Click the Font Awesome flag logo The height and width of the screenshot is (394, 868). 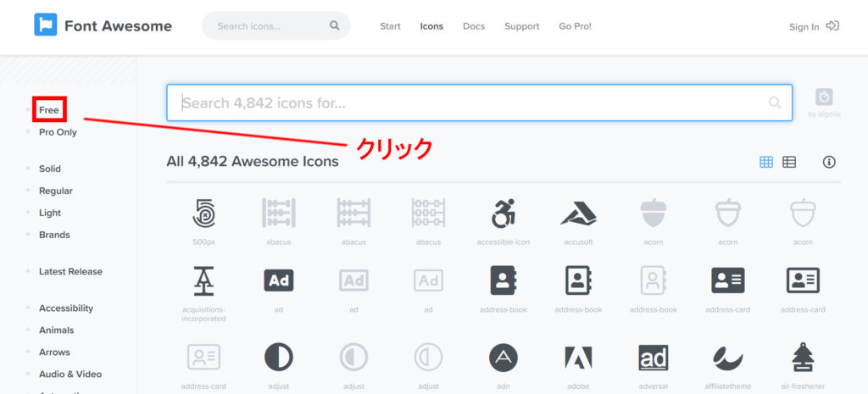pos(46,25)
